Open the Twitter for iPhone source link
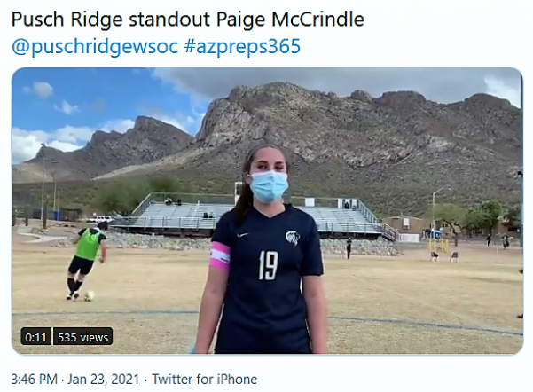 (x=205, y=379)
